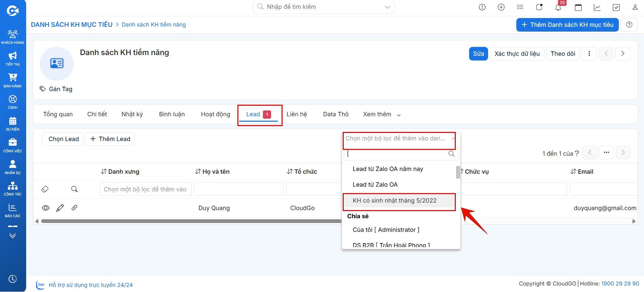Click the Gán Tag tag icon
644x292 pixels.
42,89
